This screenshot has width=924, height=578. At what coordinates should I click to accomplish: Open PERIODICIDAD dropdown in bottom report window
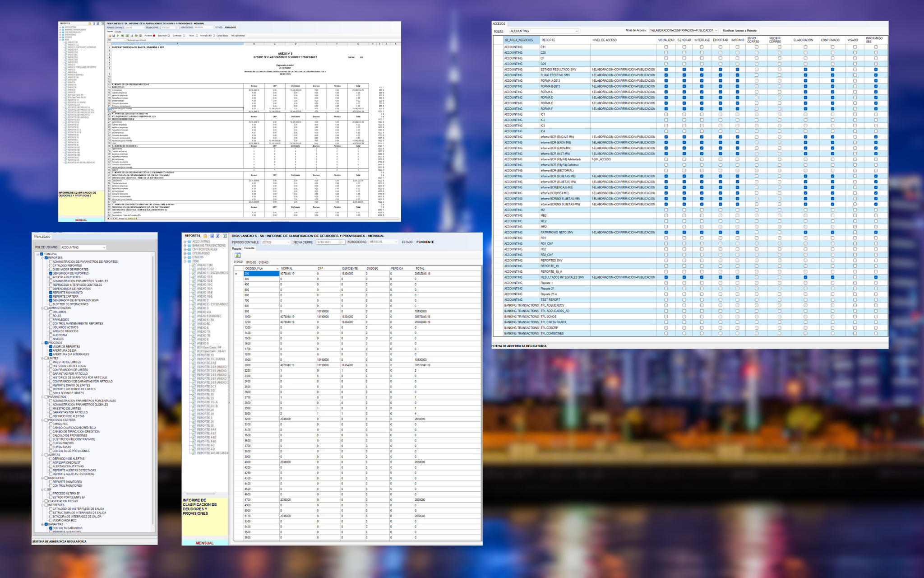pyautogui.click(x=383, y=242)
